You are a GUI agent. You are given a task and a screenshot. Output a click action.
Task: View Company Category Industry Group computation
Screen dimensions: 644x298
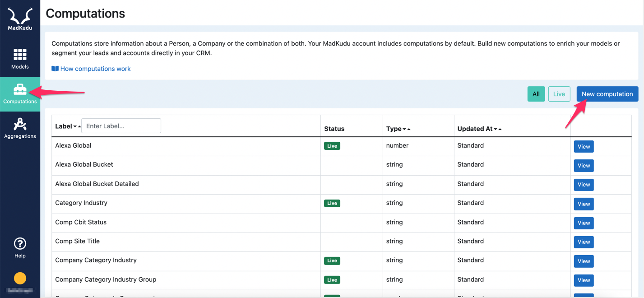coord(584,280)
